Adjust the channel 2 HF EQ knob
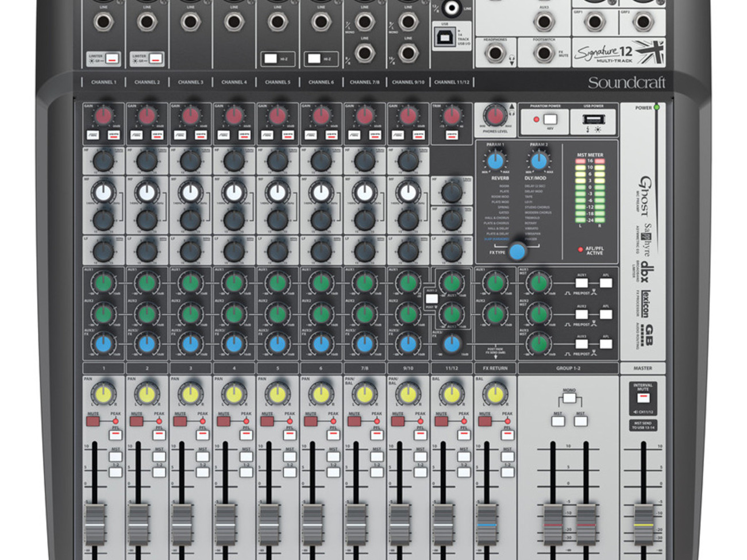 click(x=147, y=161)
